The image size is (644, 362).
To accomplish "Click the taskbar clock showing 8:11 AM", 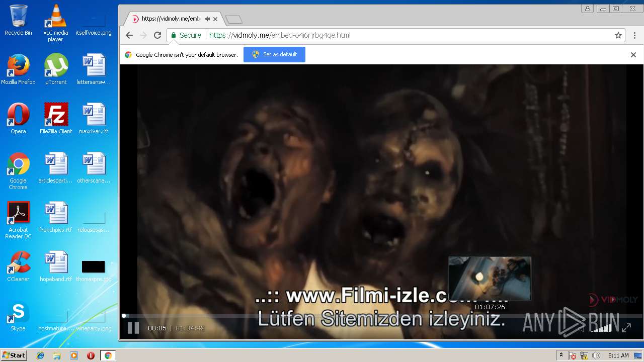I will [618, 355].
